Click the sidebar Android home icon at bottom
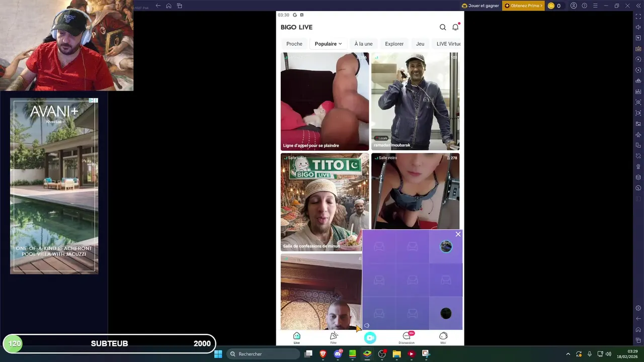 tap(638, 330)
